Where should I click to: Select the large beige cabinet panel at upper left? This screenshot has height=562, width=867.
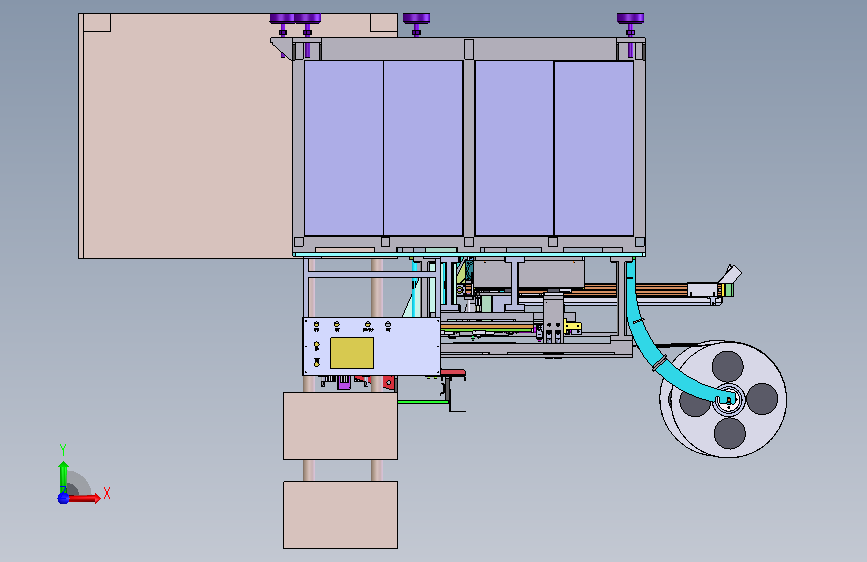[x=185, y=136]
